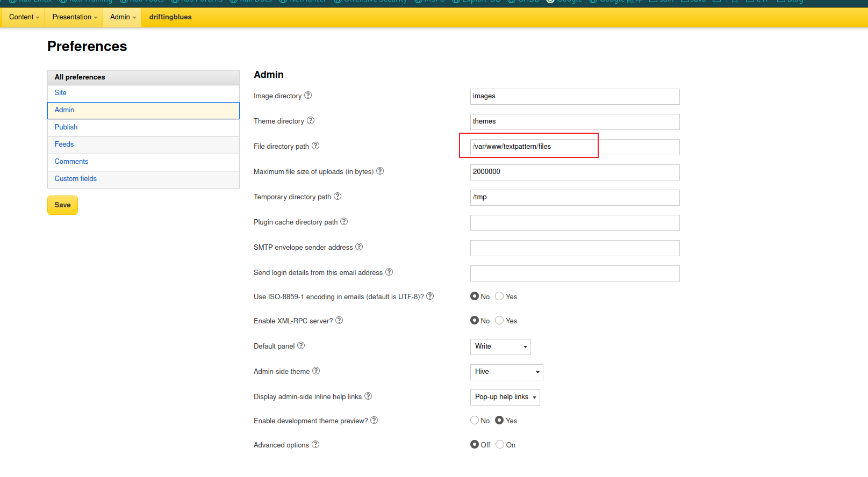The image size is (868, 477).
Task: Click the SMTP envelope sender address field
Action: 575,248
